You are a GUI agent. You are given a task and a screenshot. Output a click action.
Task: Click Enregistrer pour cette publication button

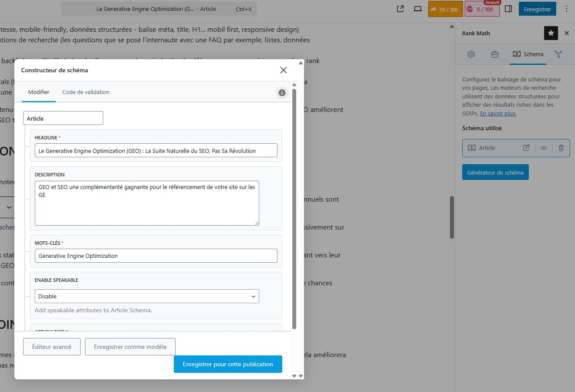pos(228,364)
